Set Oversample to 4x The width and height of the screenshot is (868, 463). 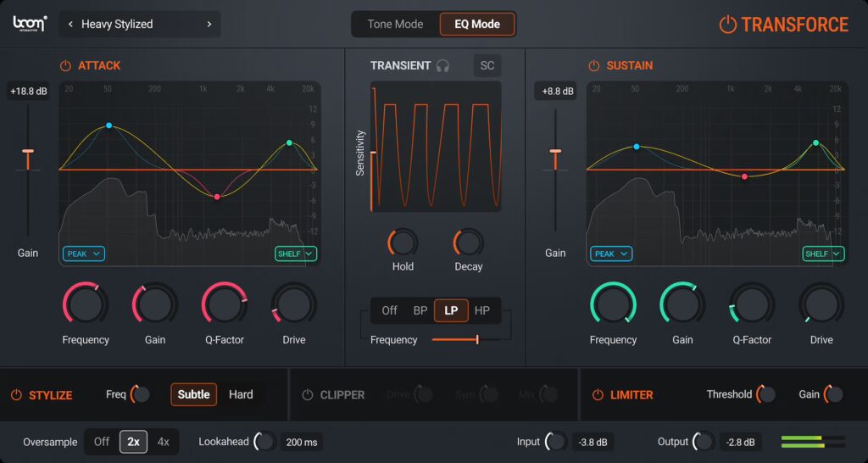point(164,442)
